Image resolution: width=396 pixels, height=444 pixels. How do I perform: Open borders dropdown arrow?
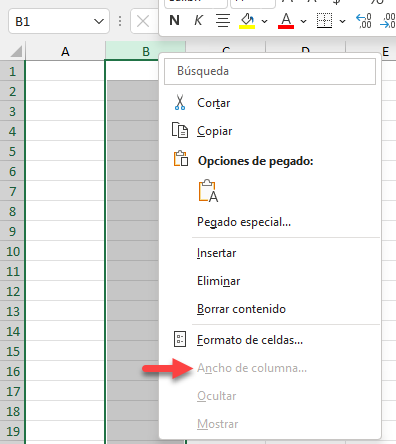coord(342,21)
